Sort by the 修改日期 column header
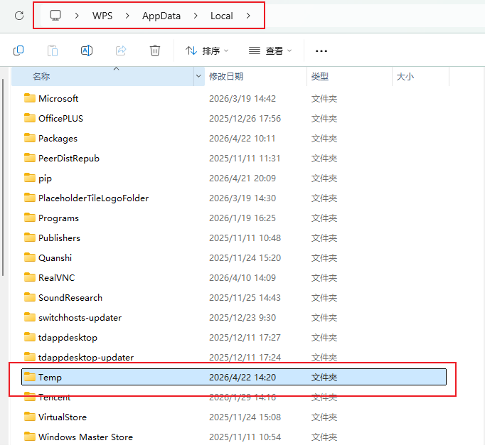Image resolution: width=485 pixels, height=448 pixels. tap(226, 76)
